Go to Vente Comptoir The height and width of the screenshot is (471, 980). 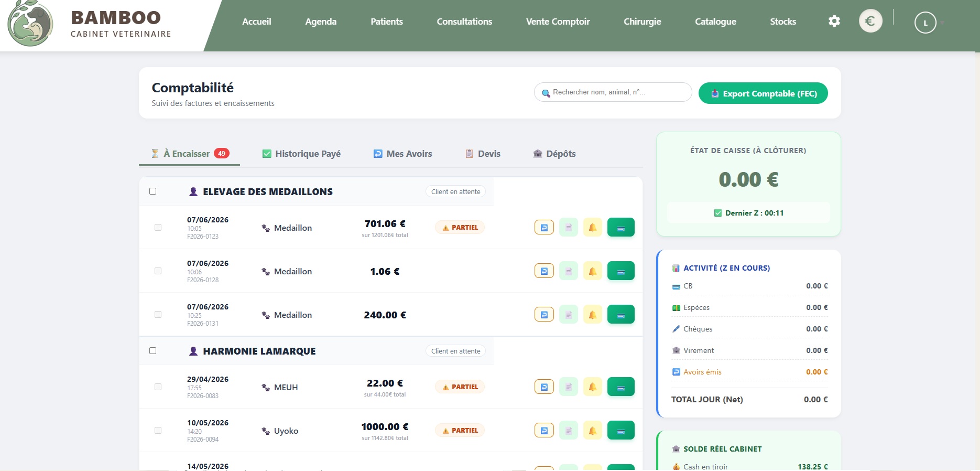[x=558, y=22]
